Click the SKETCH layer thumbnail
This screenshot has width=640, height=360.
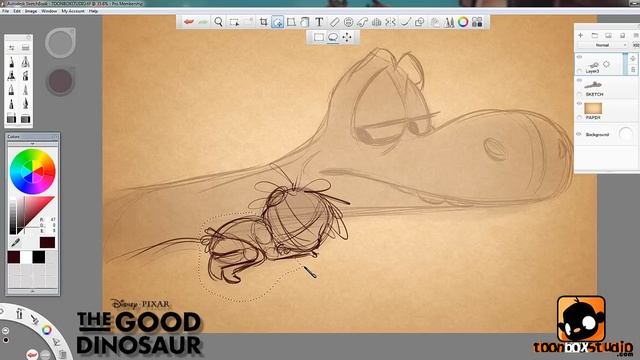593,85
